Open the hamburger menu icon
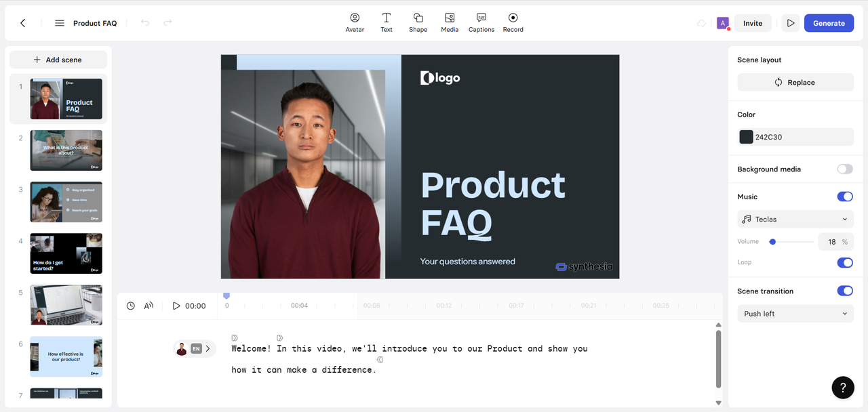868x412 pixels. pyautogui.click(x=60, y=23)
